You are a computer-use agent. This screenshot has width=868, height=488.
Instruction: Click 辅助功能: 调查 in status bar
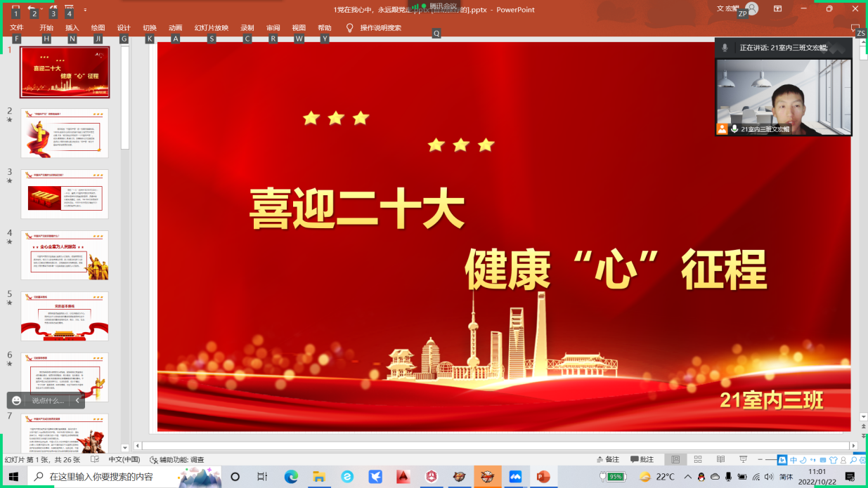(177, 459)
